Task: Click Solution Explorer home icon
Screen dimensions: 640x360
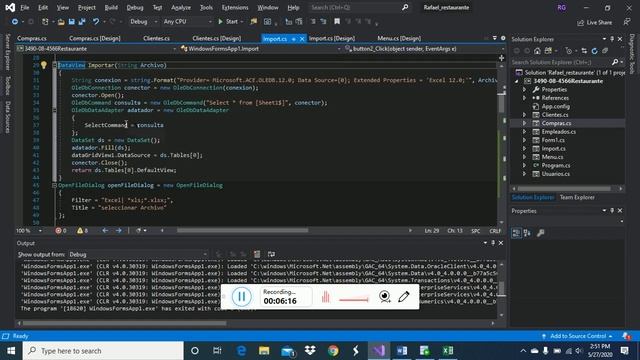Action: [x=537, y=51]
